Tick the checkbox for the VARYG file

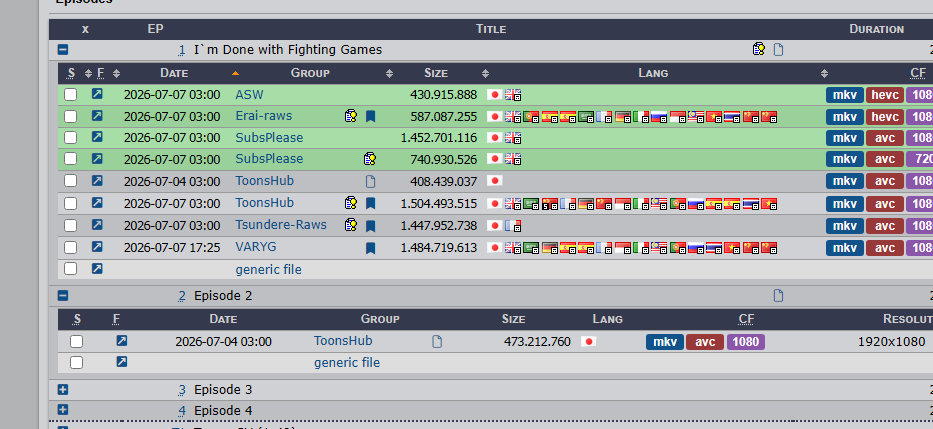coord(70,248)
